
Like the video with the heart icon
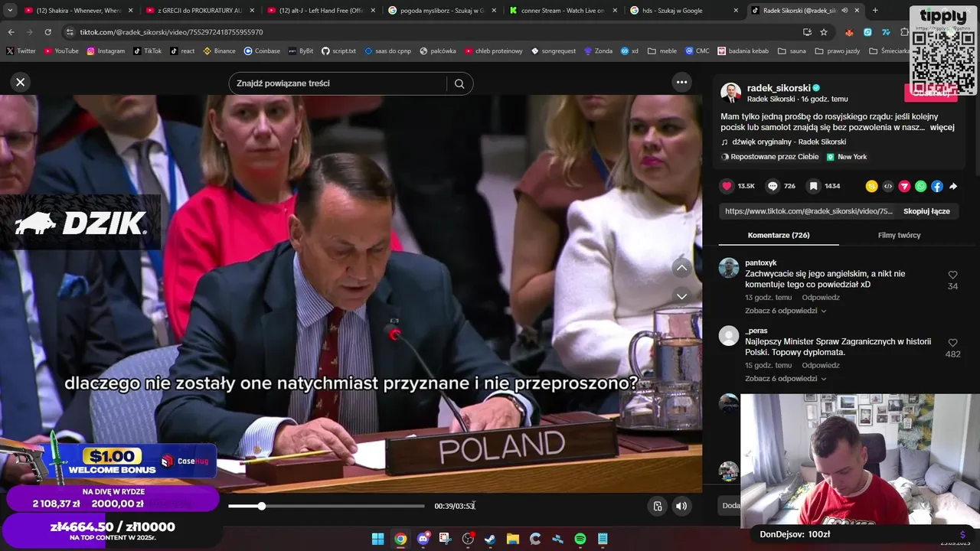[x=727, y=186]
